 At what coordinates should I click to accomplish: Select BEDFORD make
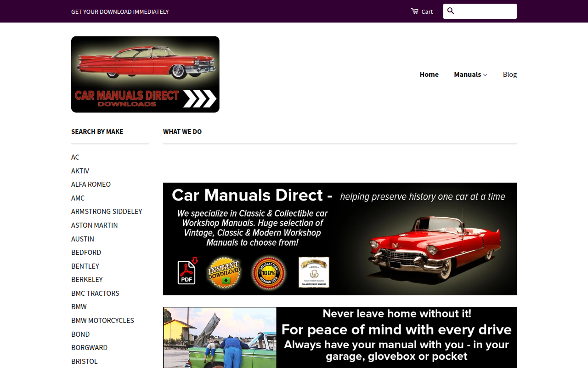pos(86,253)
